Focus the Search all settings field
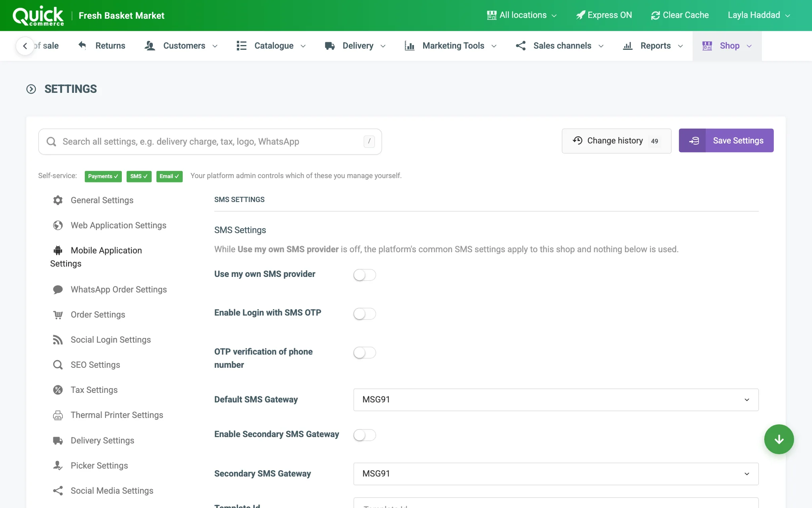The height and width of the screenshot is (508, 812). click(x=210, y=141)
